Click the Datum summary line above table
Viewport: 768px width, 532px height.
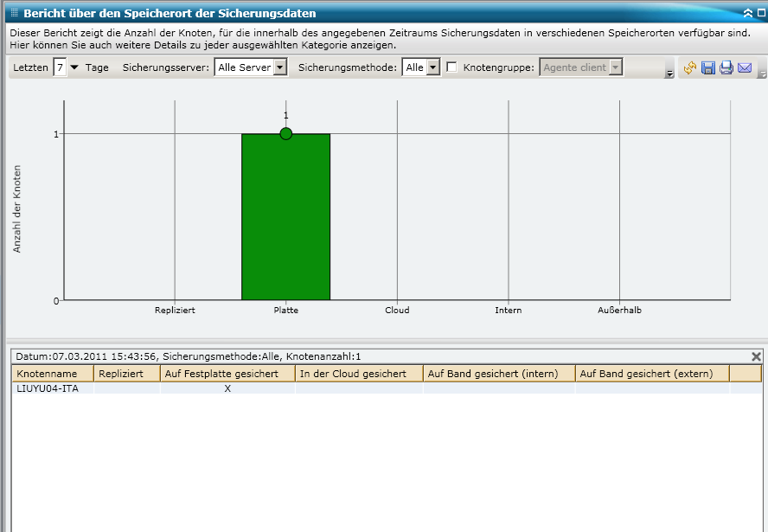[x=188, y=356]
